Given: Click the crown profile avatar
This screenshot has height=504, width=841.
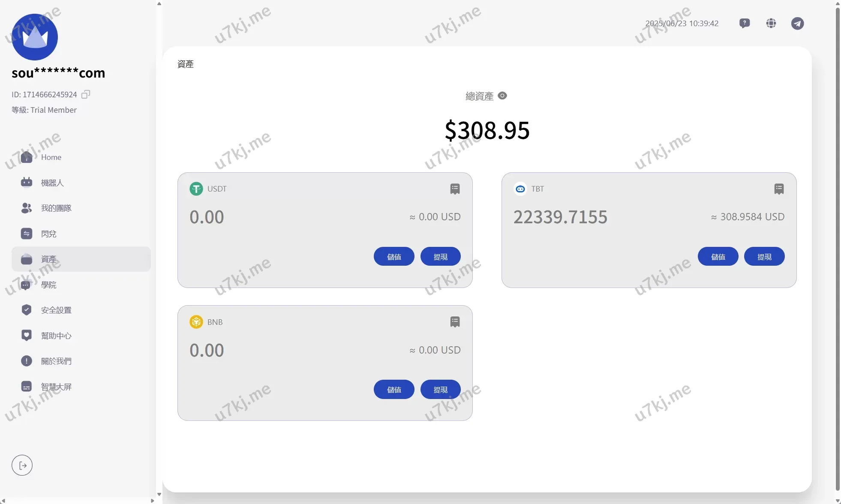Looking at the screenshot, I should pyautogui.click(x=35, y=37).
